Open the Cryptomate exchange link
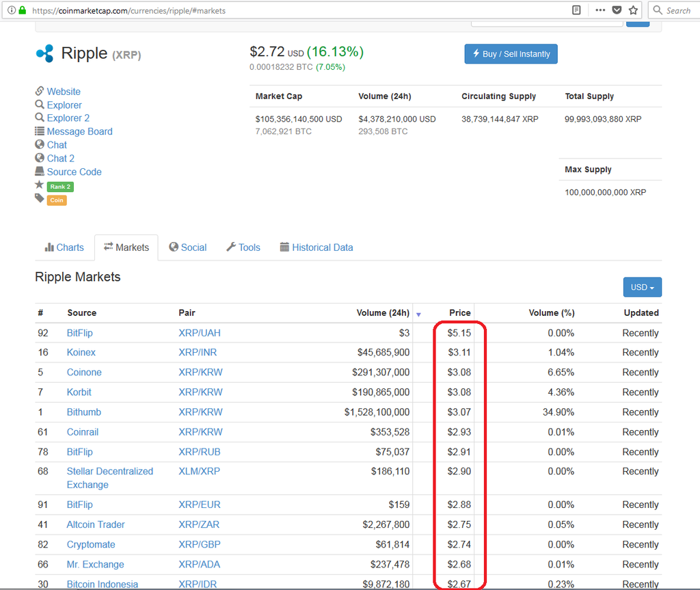This screenshot has width=700, height=590. [x=91, y=544]
